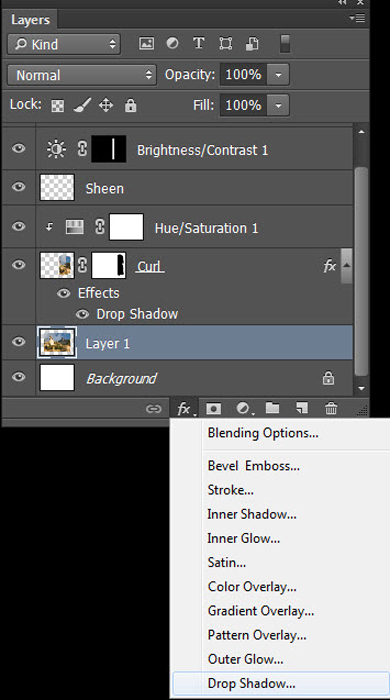Click the Fill percentage field
Screen dimensions: 390x700
coord(243,105)
